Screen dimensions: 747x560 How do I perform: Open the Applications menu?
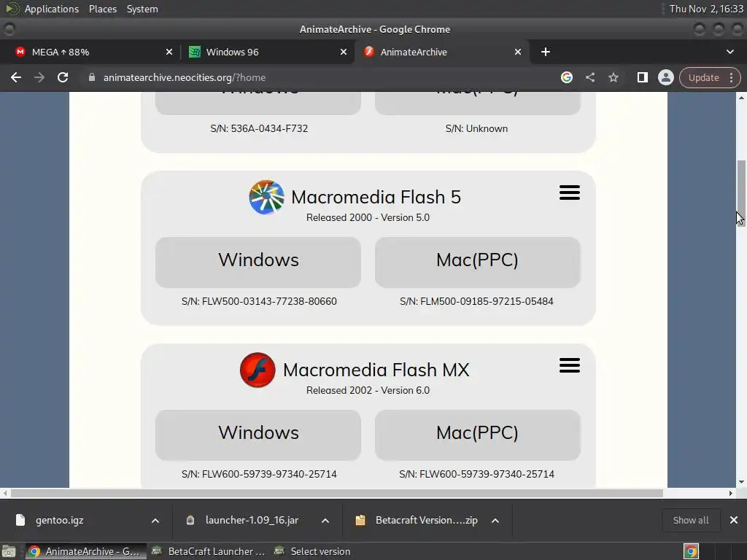click(x=52, y=9)
